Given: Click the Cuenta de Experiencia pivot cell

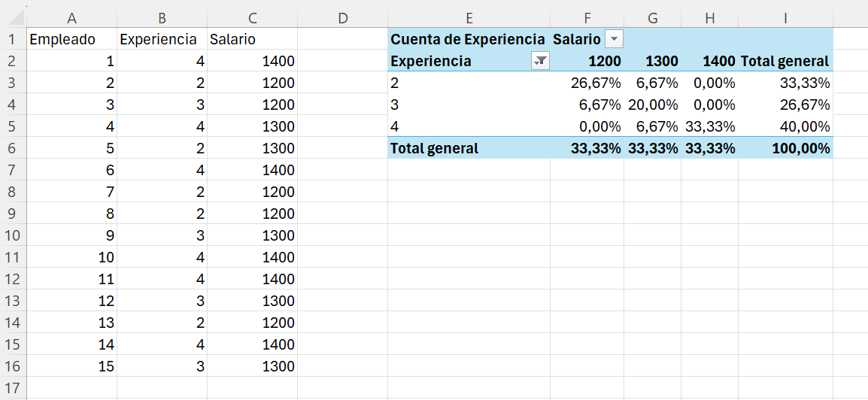Looking at the screenshot, I should click(x=469, y=39).
